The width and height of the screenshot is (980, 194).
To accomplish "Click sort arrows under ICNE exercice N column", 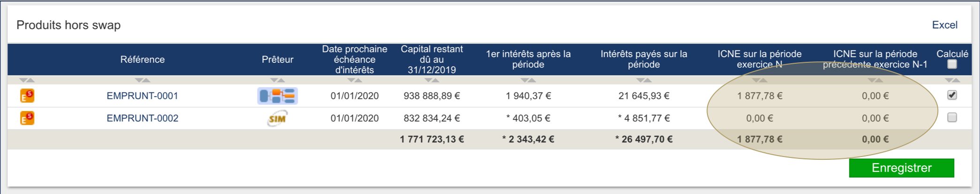I will [x=760, y=80].
